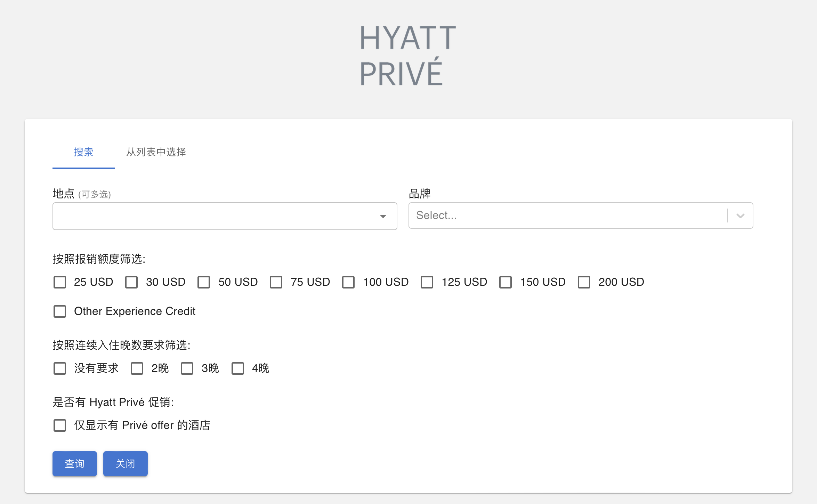Enable 仅显示有 Privé offer 的酒店
The width and height of the screenshot is (817, 504).
[x=60, y=425]
